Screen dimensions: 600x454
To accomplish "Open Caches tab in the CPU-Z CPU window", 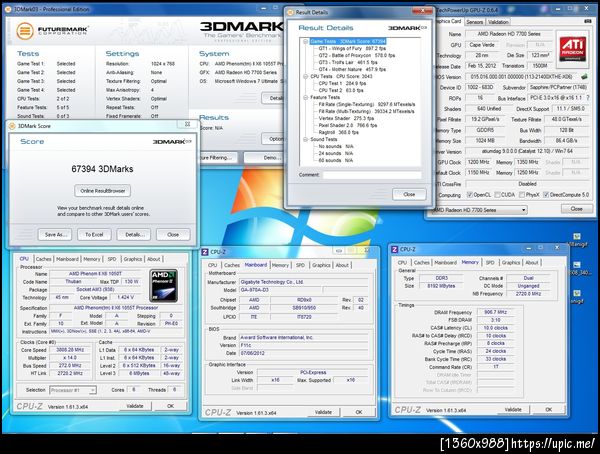I will pyautogui.click(x=44, y=259).
